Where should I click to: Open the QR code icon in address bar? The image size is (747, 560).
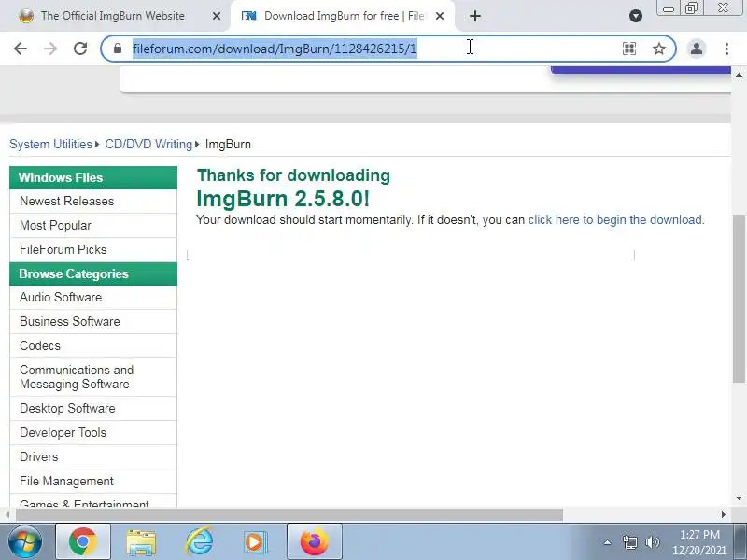[x=629, y=49]
